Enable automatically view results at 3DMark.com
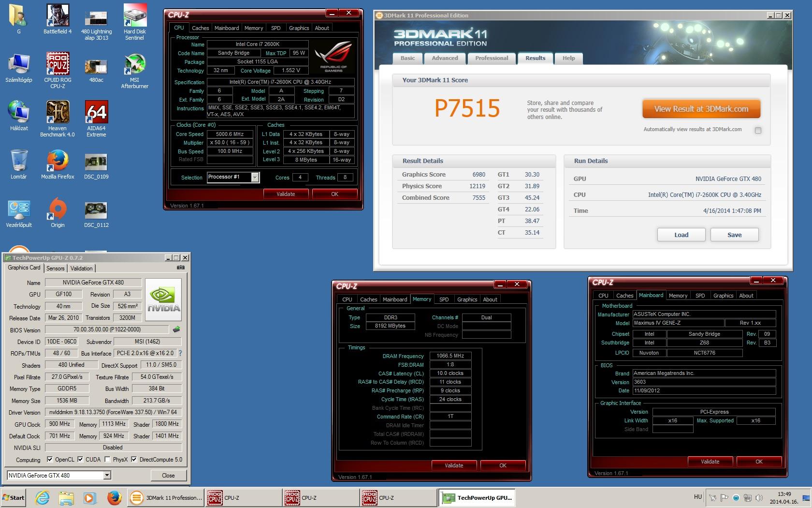 (x=758, y=130)
